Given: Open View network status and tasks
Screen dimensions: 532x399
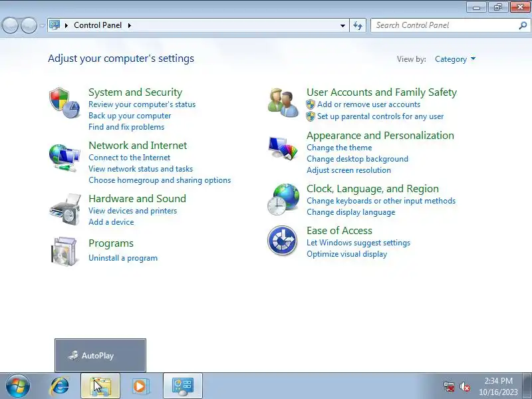Looking at the screenshot, I should point(140,169).
